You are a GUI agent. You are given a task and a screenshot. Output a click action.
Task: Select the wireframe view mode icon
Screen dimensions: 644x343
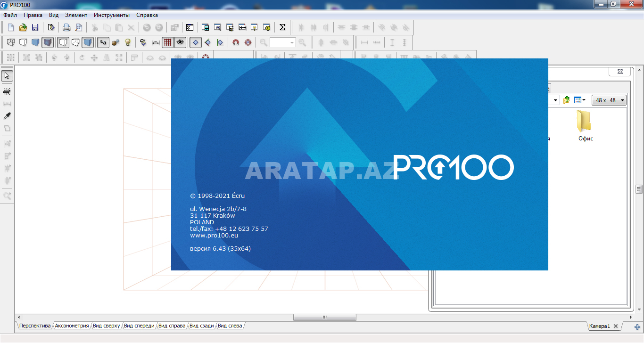point(11,42)
